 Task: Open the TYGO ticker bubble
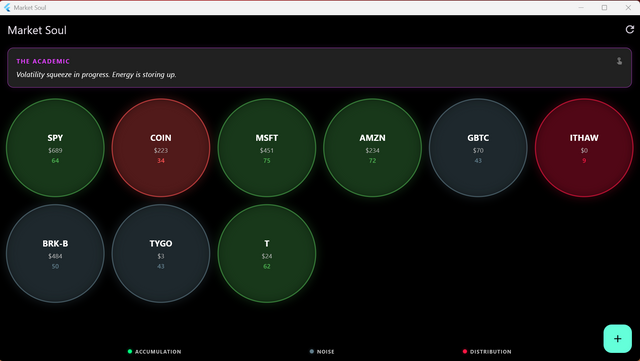coord(161,254)
